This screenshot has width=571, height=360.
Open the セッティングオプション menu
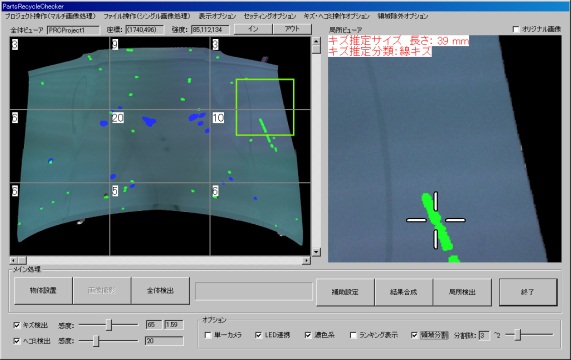(270, 16)
